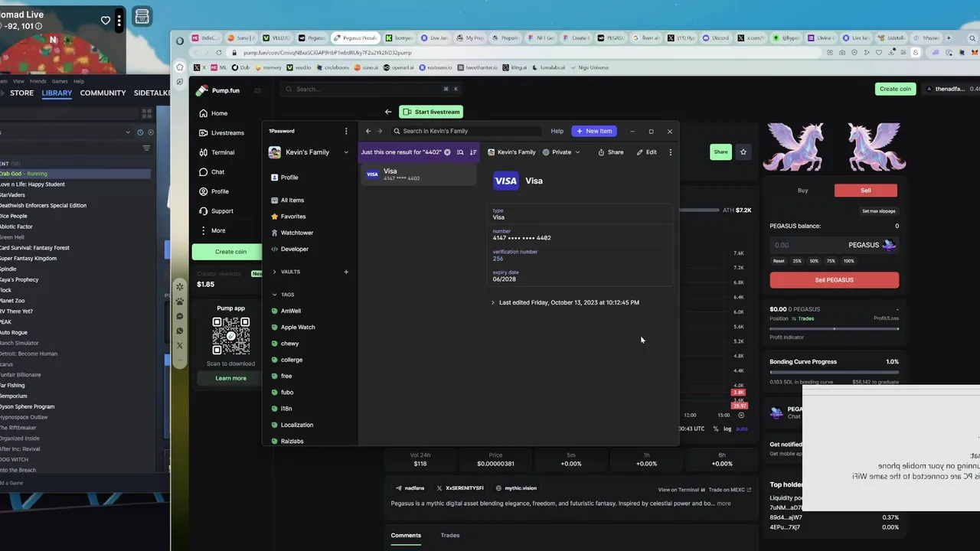This screenshot has width=980, height=551.
Task: Expand the Kevin's Family account dropdown
Action: tap(309, 152)
